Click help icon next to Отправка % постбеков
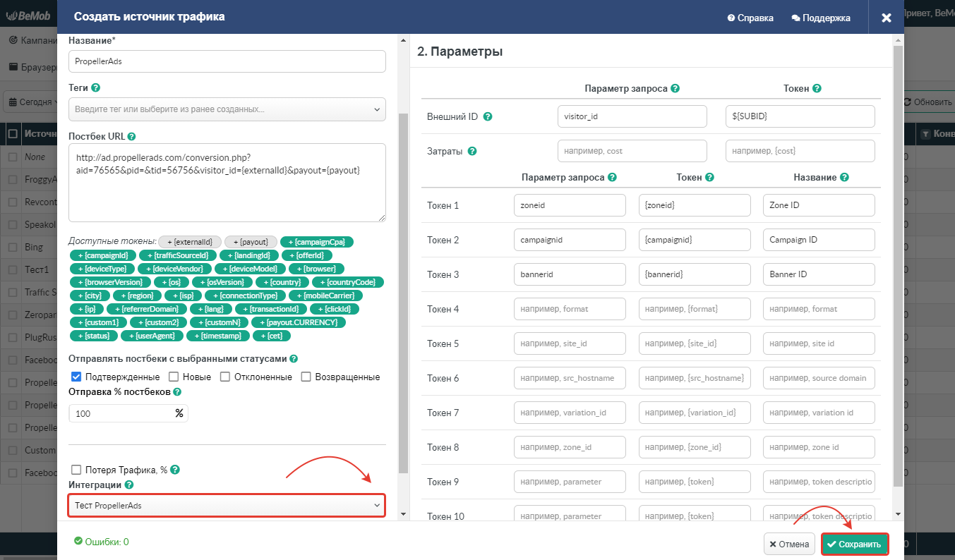Screen dimensions: 955x560 (x=177, y=391)
